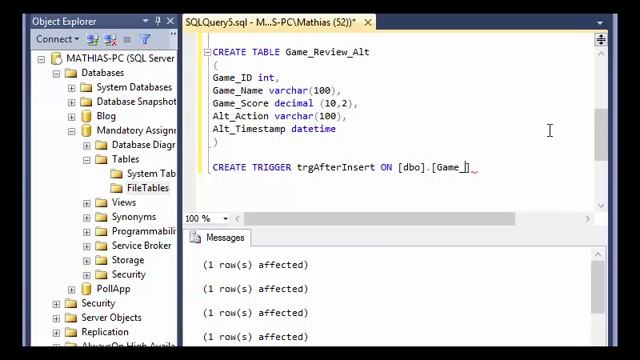640x360 pixels.
Task: Place cursor on the CREATE TRIGGER line
Action: point(341,167)
